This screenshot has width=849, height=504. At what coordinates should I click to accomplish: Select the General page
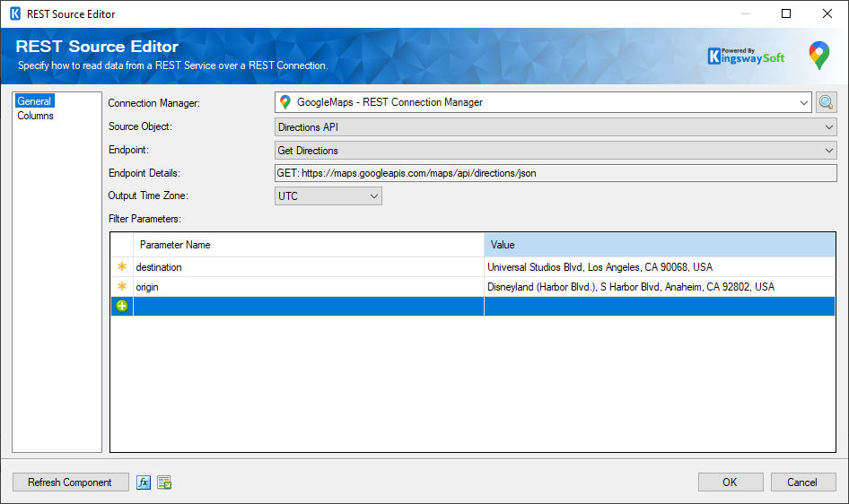[x=34, y=101]
